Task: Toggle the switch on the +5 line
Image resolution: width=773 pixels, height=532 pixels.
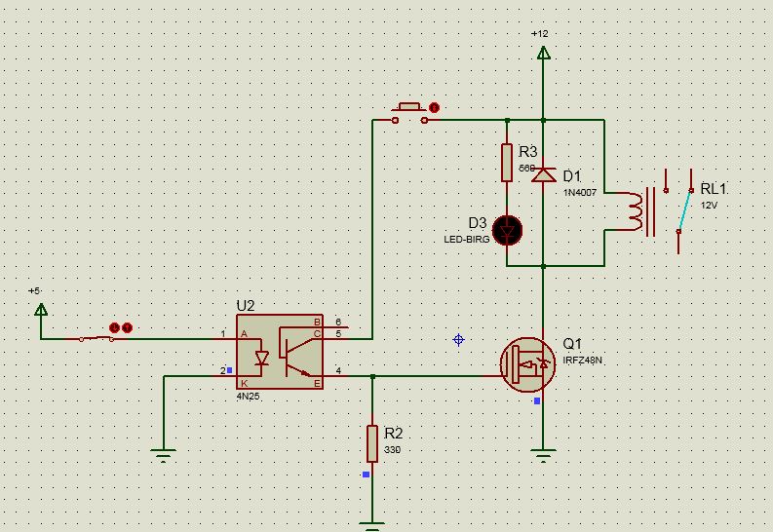Action: 97,338
